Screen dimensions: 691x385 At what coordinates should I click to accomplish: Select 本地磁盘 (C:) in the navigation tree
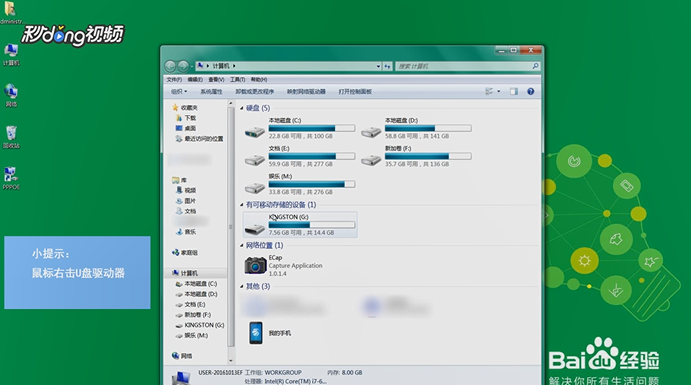tap(196, 284)
